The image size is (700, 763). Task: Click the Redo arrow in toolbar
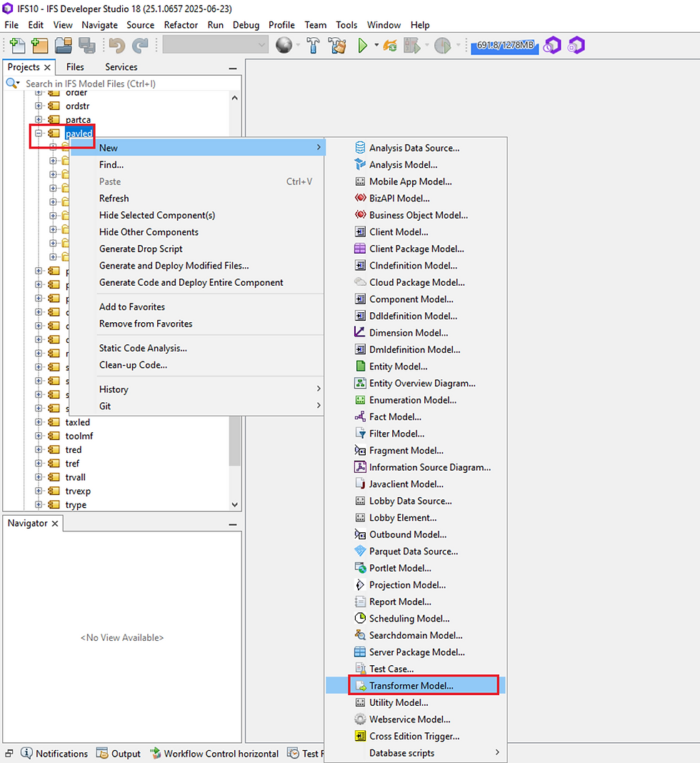coord(140,46)
